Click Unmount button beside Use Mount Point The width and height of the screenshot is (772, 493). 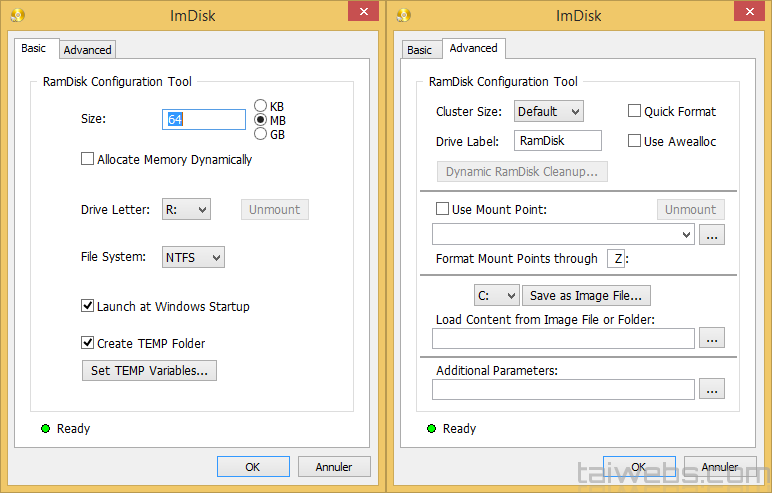pos(690,209)
